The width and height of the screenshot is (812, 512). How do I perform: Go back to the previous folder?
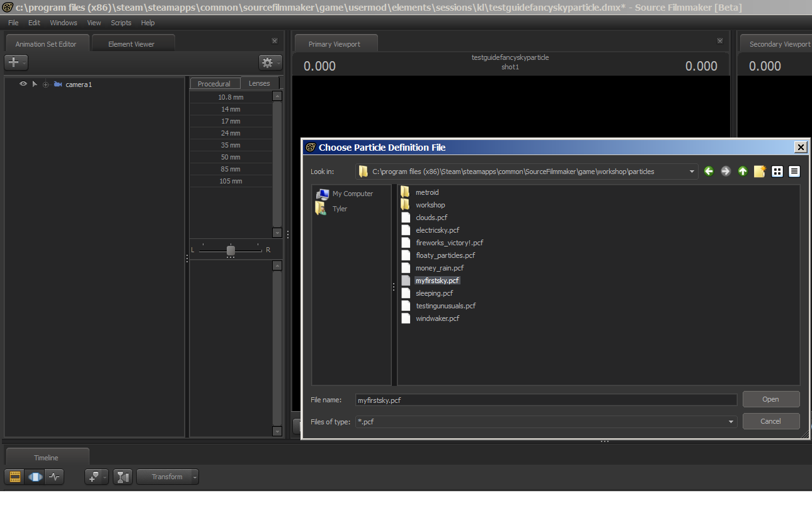(709, 171)
